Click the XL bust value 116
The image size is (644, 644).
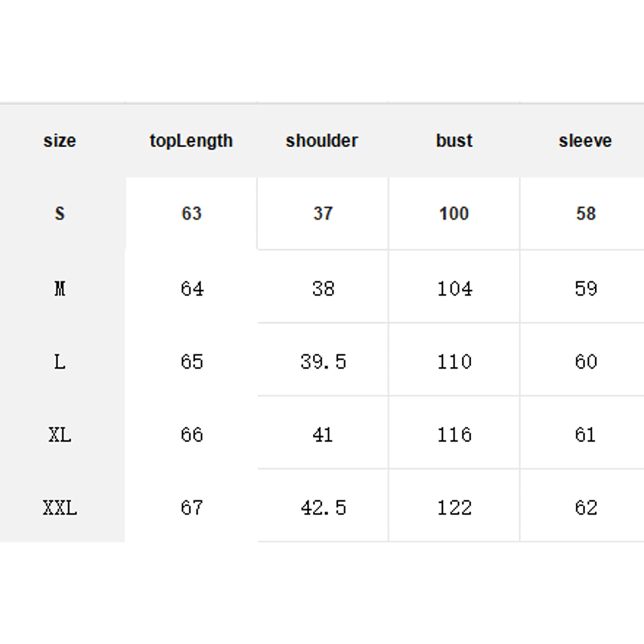point(454,435)
